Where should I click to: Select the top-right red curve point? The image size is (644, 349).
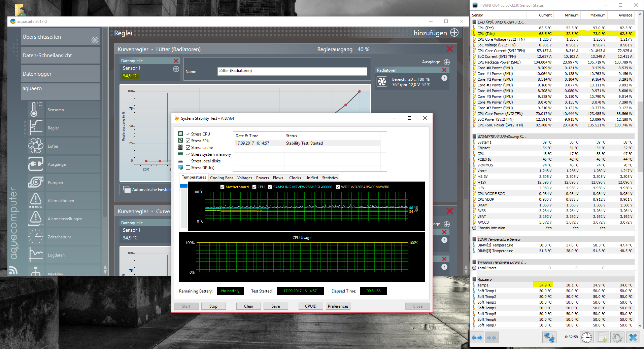click(360, 91)
